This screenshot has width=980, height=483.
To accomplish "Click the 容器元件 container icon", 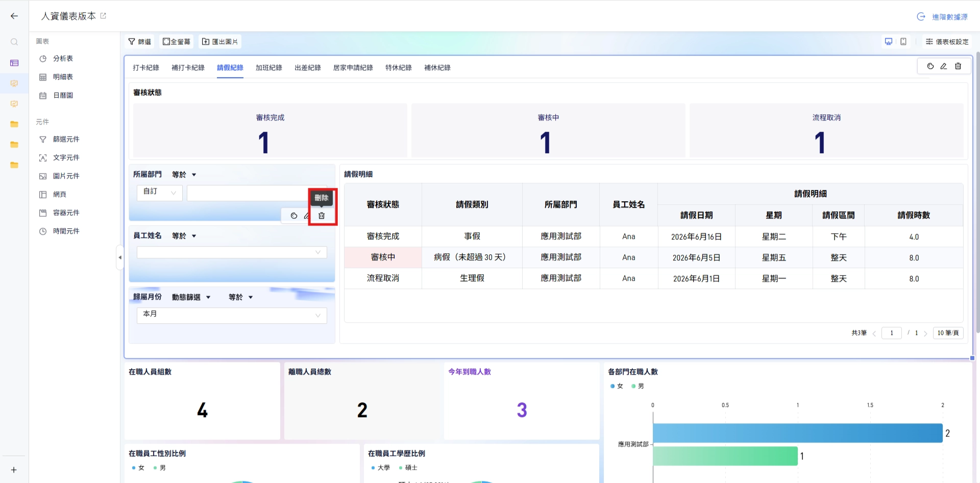I will coord(43,213).
